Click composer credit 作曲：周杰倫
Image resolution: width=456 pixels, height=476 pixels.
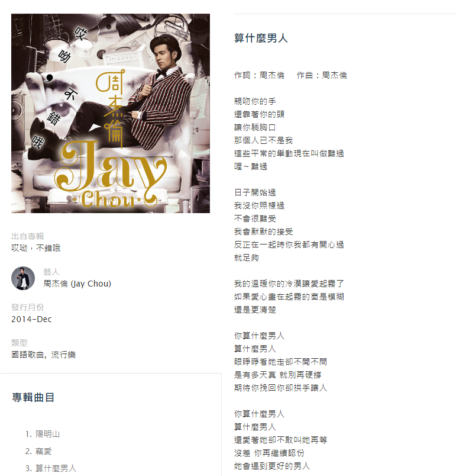pos(322,75)
